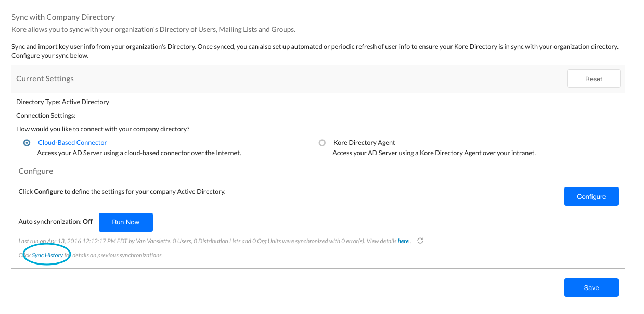The image size is (644, 314).
Task: Select the Kore Directory Agent radio button
Action: pyautogui.click(x=322, y=143)
